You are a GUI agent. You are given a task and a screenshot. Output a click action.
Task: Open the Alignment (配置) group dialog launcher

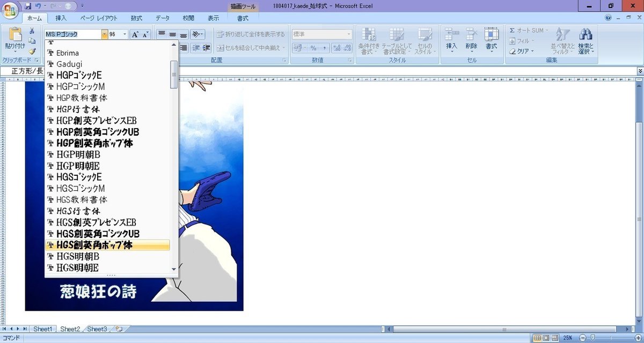click(284, 61)
